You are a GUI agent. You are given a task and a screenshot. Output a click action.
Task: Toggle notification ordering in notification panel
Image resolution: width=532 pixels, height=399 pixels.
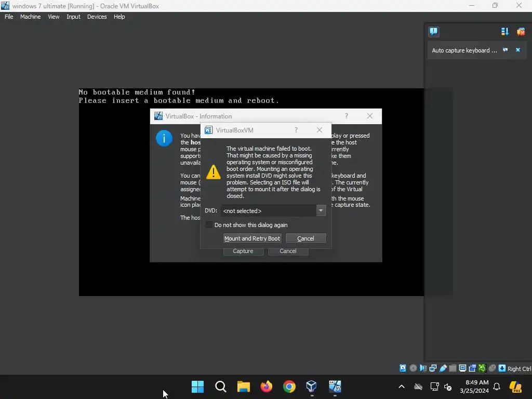click(505, 32)
